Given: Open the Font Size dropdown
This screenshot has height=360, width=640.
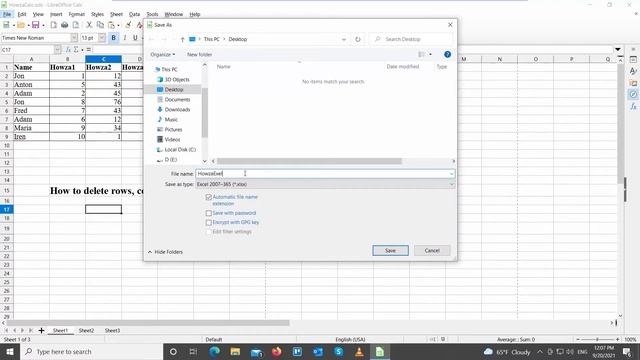Looking at the screenshot, I should click(102, 38).
